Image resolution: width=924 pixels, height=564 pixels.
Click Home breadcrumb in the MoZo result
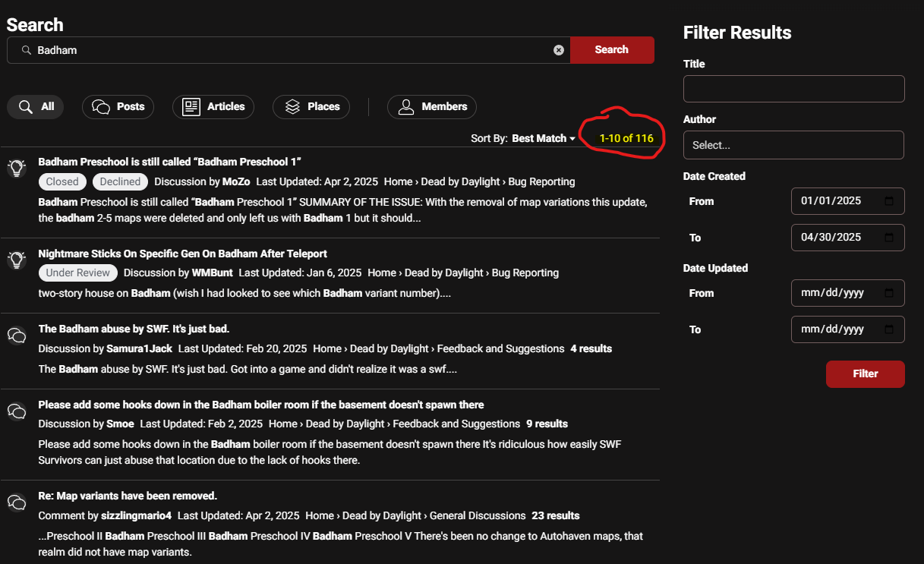coord(398,182)
